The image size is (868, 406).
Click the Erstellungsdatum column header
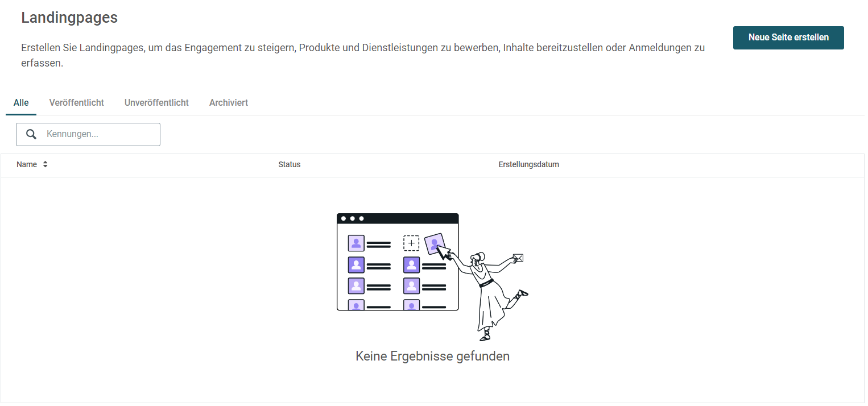[529, 164]
